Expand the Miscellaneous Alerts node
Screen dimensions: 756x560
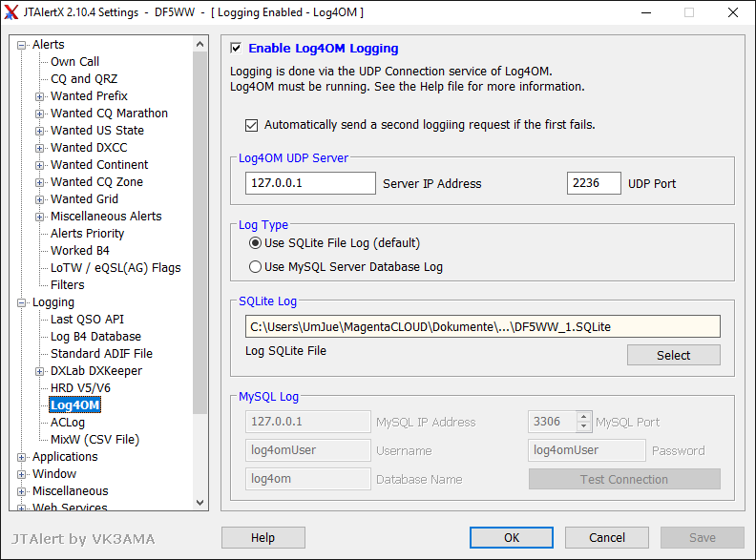(39, 217)
